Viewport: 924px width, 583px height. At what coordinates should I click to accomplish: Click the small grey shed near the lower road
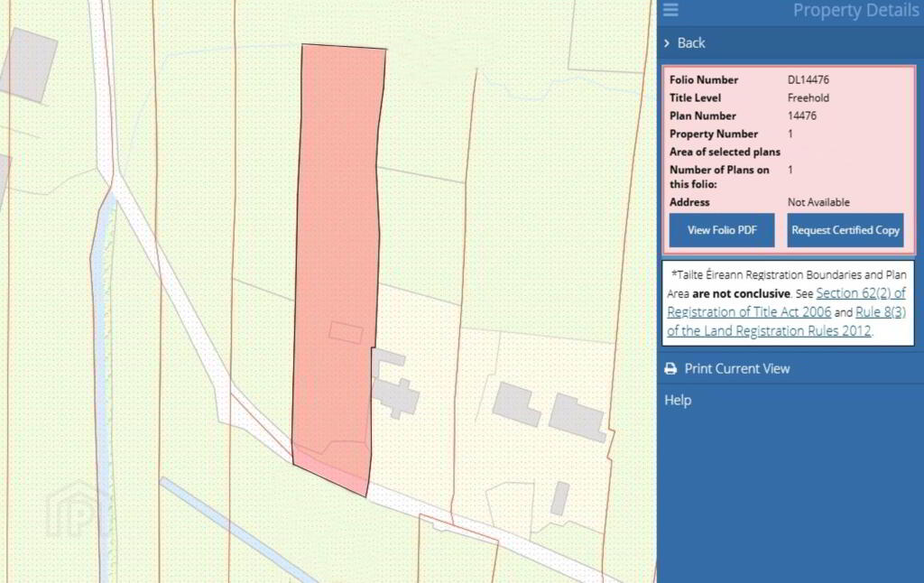[x=560, y=499]
